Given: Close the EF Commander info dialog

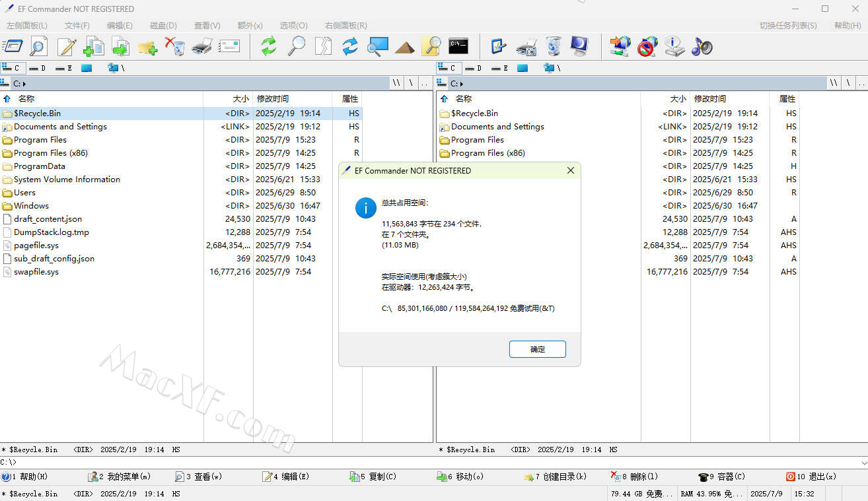Looking at the screenshot, I should (571, 170).
